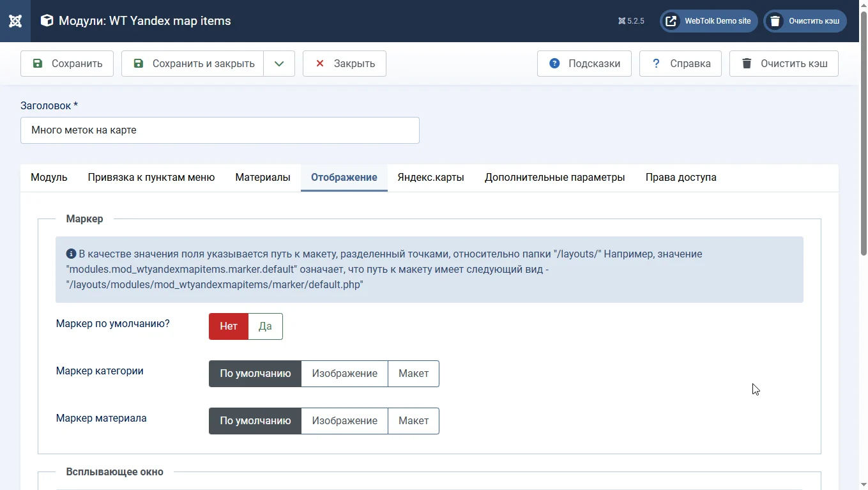The width and height of the screenshot is (868, 490).
Task: Choose Макет for Маркер категории
Action: point(413,374)
